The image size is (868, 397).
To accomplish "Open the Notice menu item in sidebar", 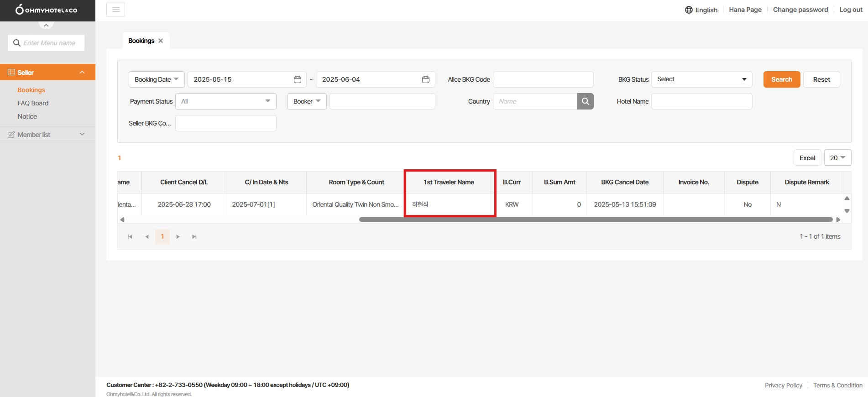I will [x=27, y=116].
